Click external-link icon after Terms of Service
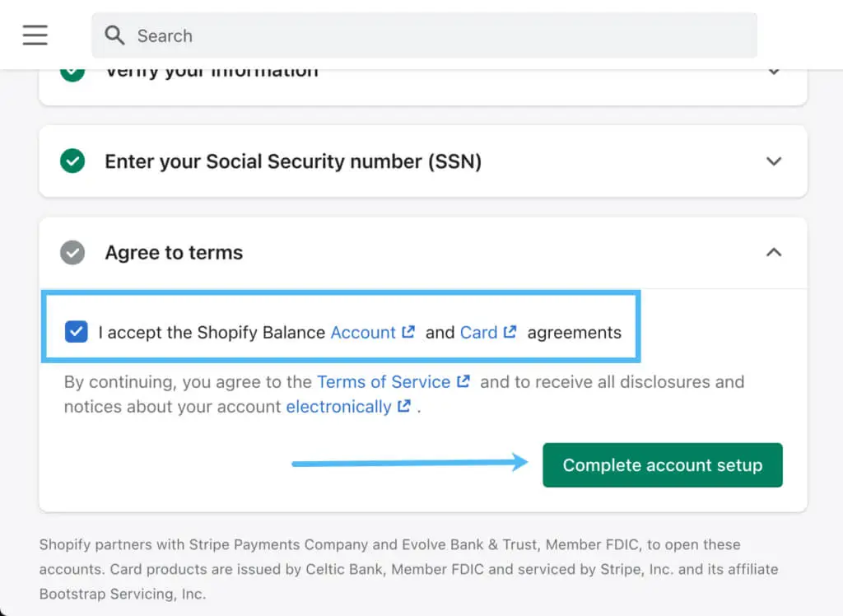843x616 pixels. 463,381
